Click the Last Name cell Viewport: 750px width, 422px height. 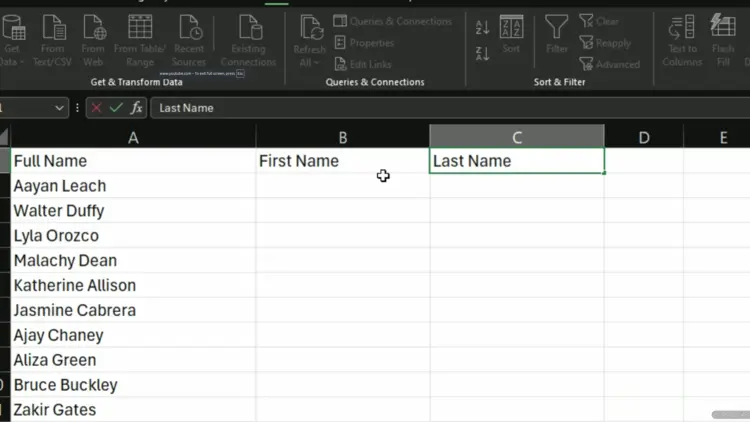point(517,161)
